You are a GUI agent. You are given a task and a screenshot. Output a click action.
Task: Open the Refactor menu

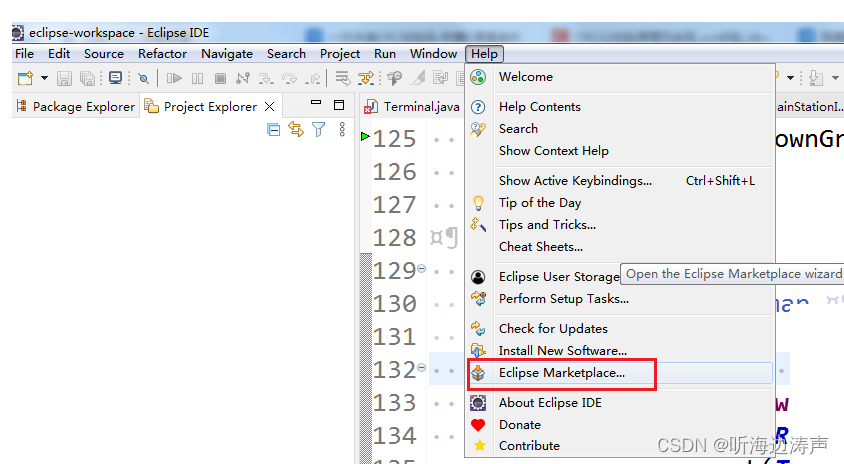tap(162, 54)
